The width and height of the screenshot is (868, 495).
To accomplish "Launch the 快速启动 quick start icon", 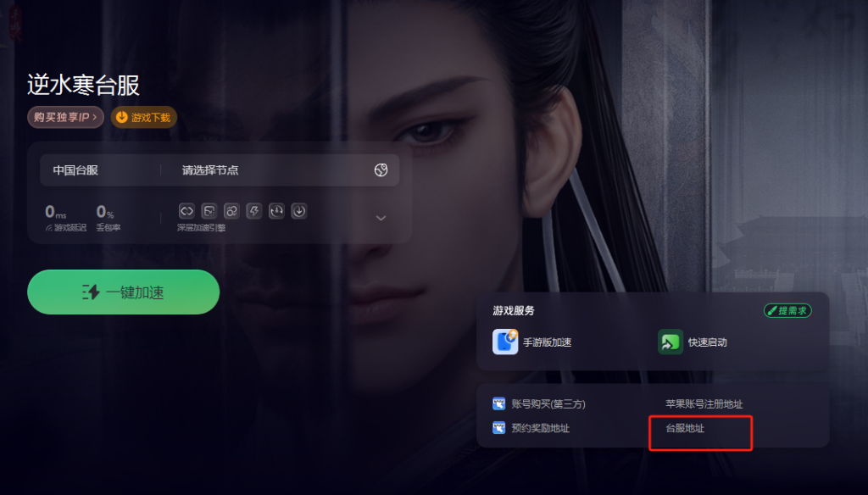I will (670, 342).
